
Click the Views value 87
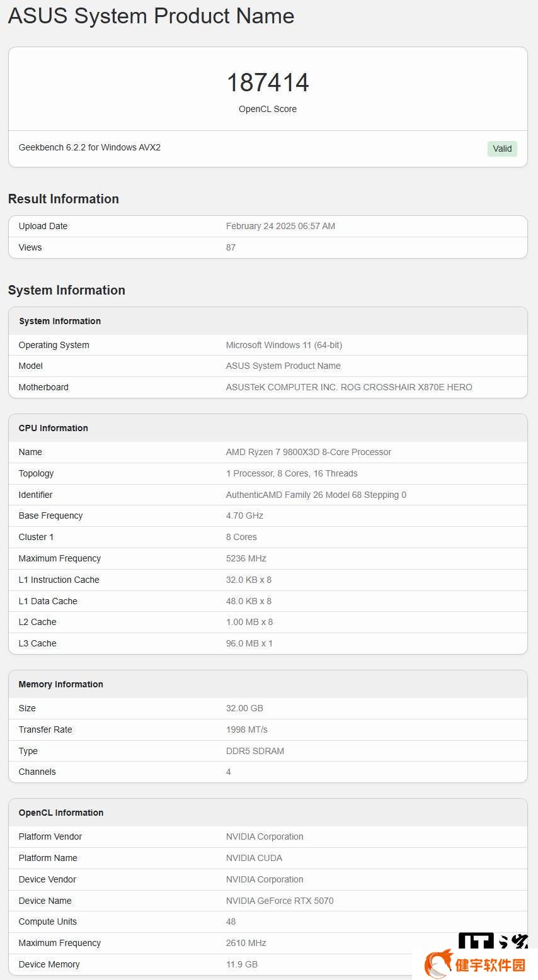pos(231,247)
